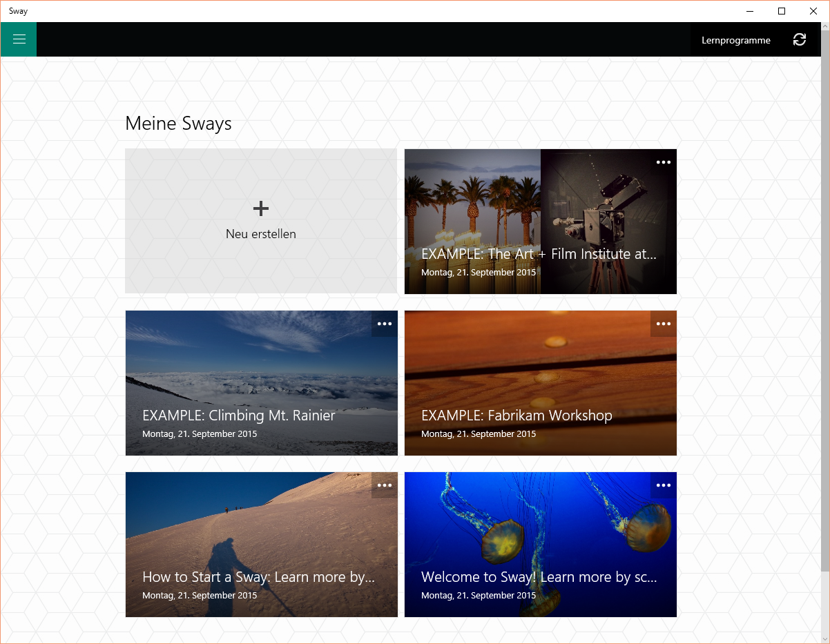Open more options for Art + Film Institute
Viewport: 830px width, 644px height.
[x=663, y=162]
